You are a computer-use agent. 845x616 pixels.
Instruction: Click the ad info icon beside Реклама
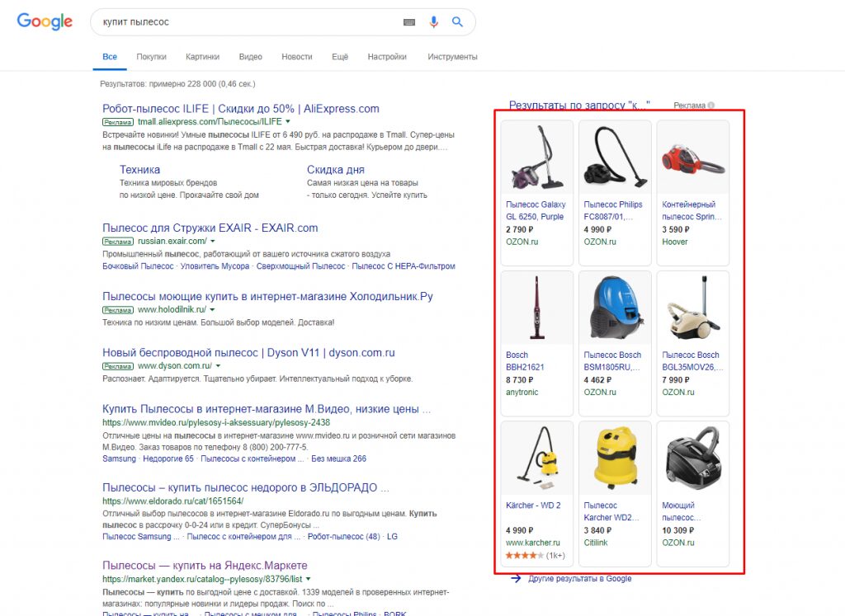[710, 106]
